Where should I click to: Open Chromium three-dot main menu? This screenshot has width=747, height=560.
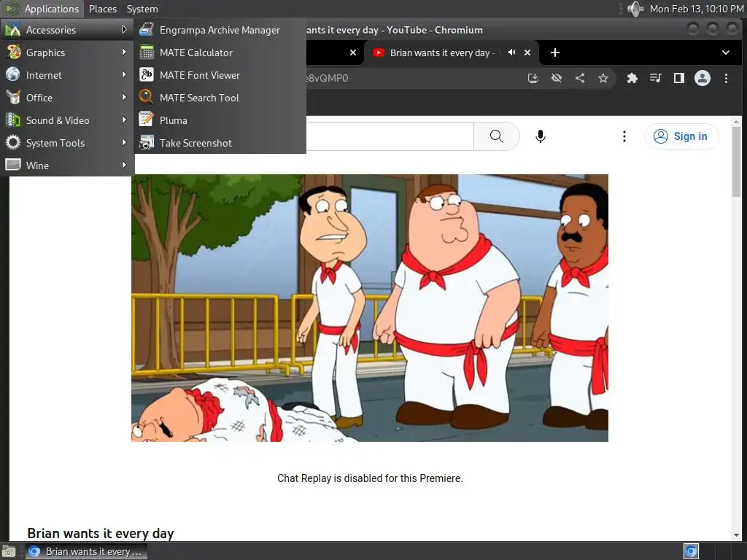726,78
